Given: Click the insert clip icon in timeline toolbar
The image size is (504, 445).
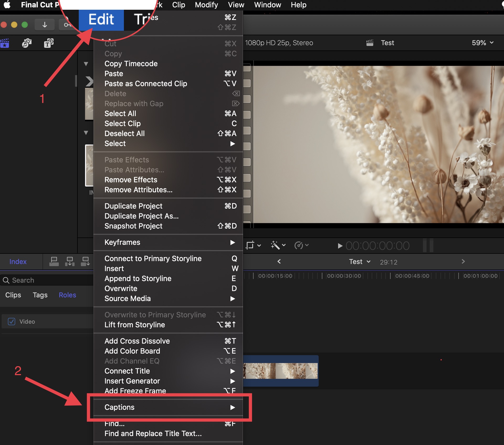Looking at the screenshot, I should (x=70, y=261).
